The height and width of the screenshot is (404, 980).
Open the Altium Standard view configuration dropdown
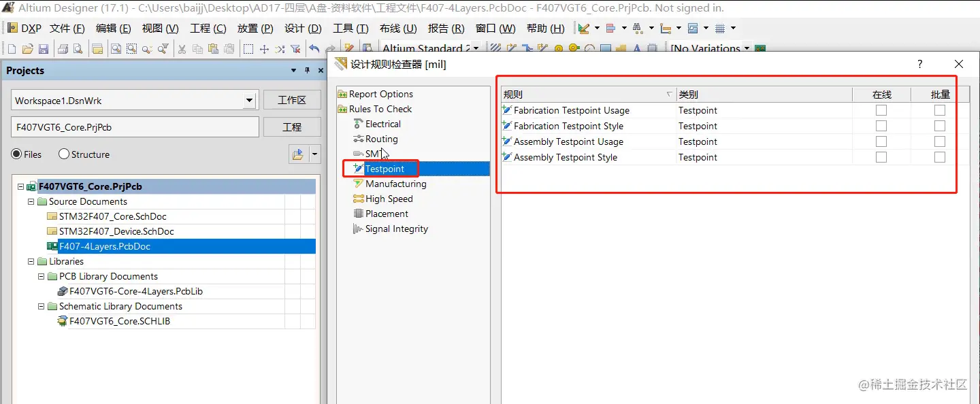pos(476,49)
